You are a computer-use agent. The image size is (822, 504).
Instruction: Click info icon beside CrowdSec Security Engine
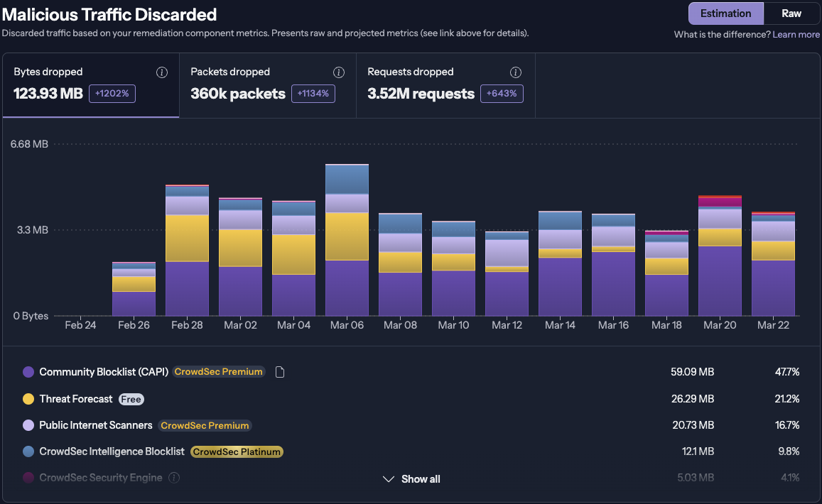click(174, 478)
